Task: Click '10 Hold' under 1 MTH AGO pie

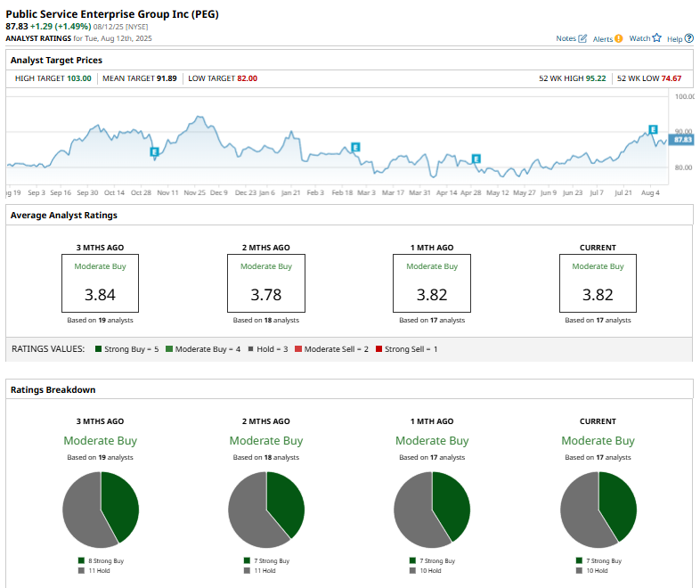Action: (x=426, y=570)
